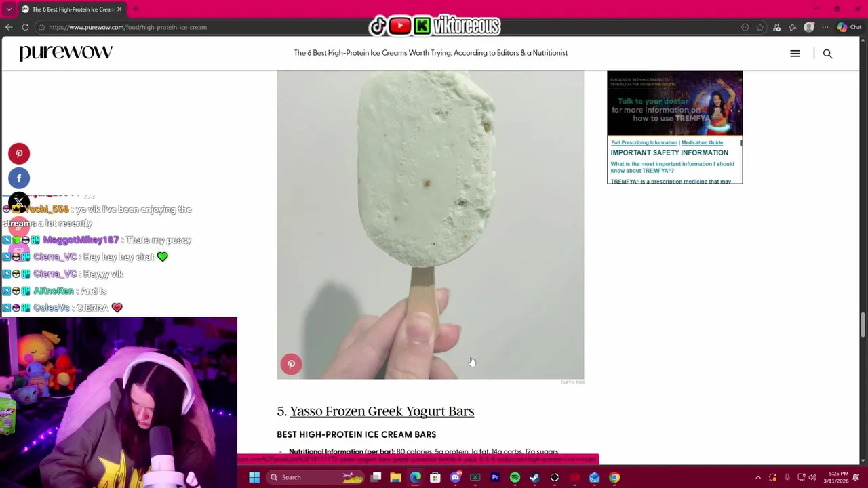Open the PureWow site search
This screenshot has height=488, width=868.
(x=827, y=54)
